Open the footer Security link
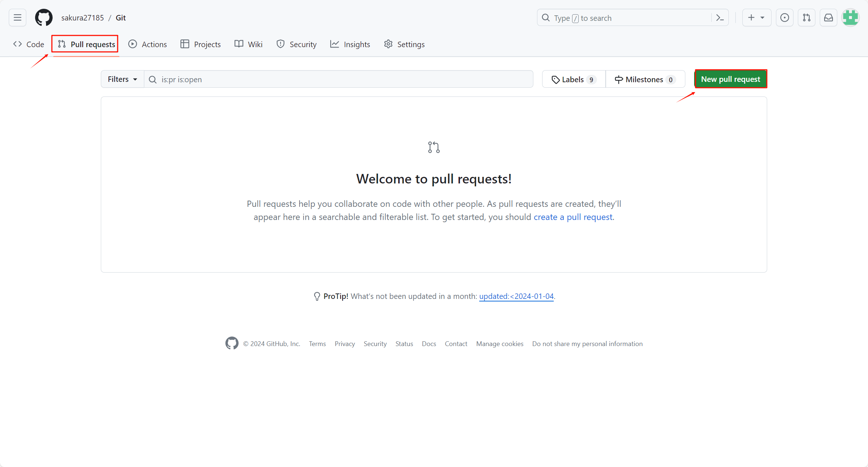The width and height of the screenshot is (868, 467). [375, 344]
